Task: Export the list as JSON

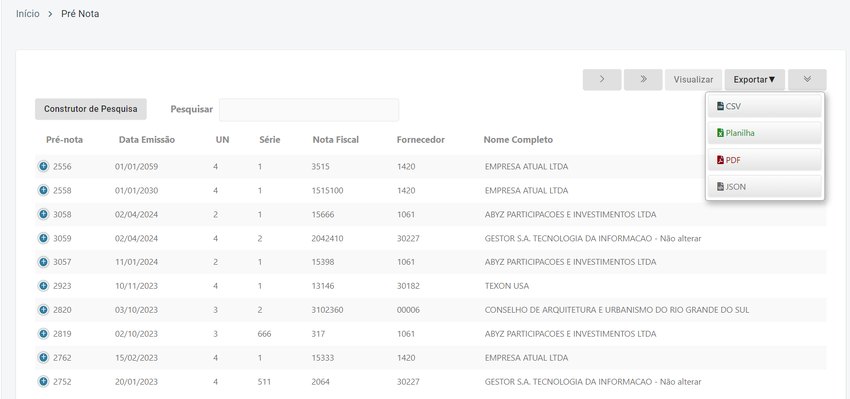Action: coord(764,186)
